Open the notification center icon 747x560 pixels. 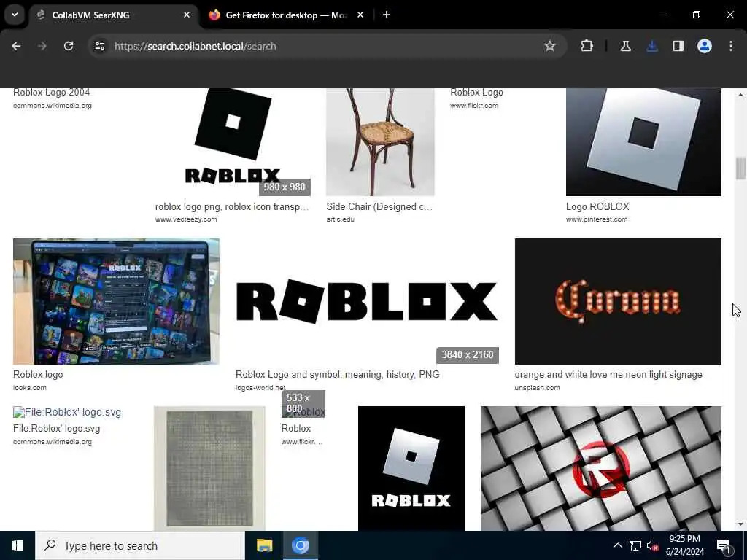(x=724, y=545)
